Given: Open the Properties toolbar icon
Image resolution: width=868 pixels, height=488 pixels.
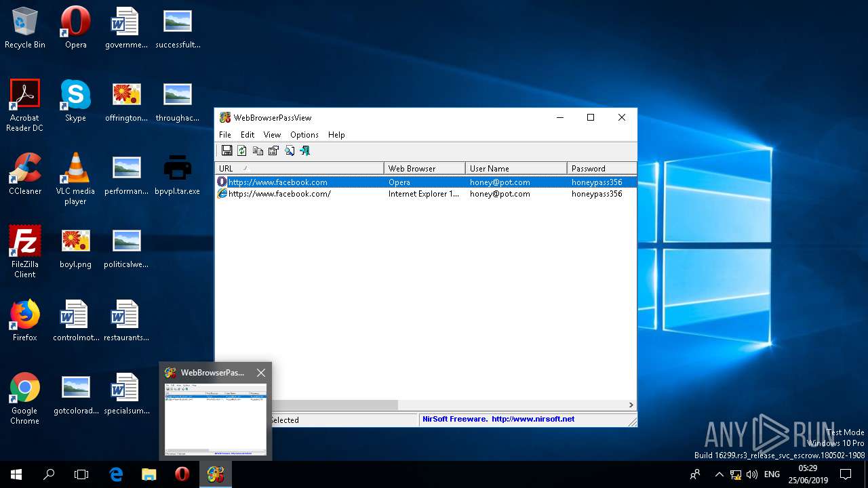Looking at the screenshot, I should [273, 150].
